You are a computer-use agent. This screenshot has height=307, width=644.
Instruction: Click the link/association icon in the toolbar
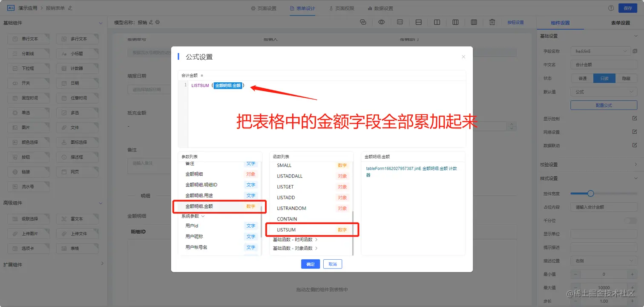click(x=363, y=22)
